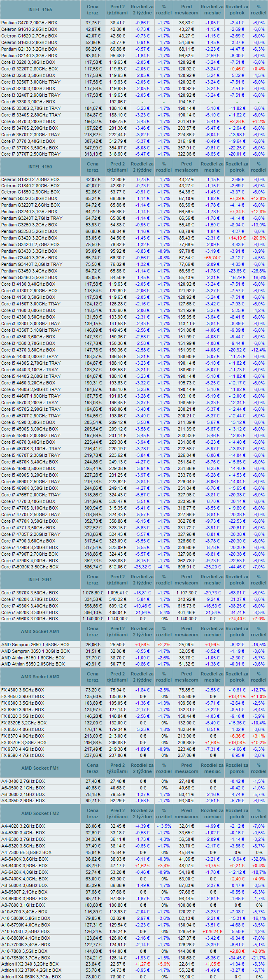Screen dimensions: 268x980
Task: Click the INTEL 1150 section header
Action: coord(40,167)
